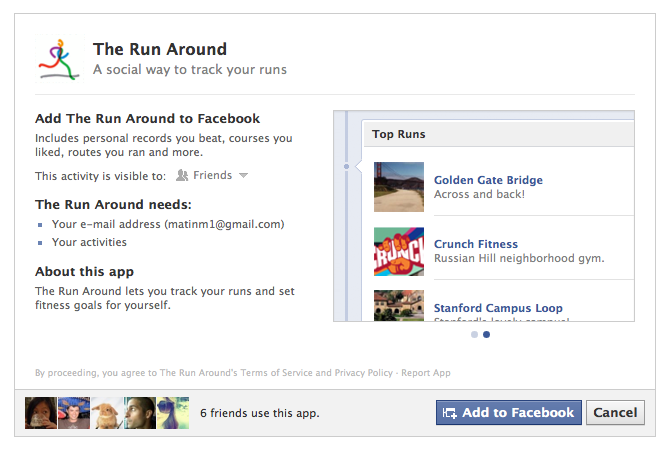
Task: Open the Crunch Fitness link
Action: pos(476,244)
